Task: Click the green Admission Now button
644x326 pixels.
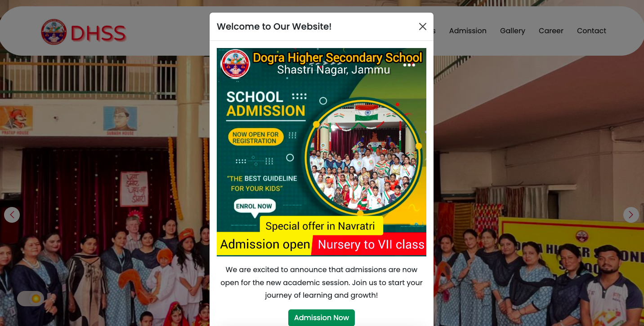Action: click(x=322, y=317)
